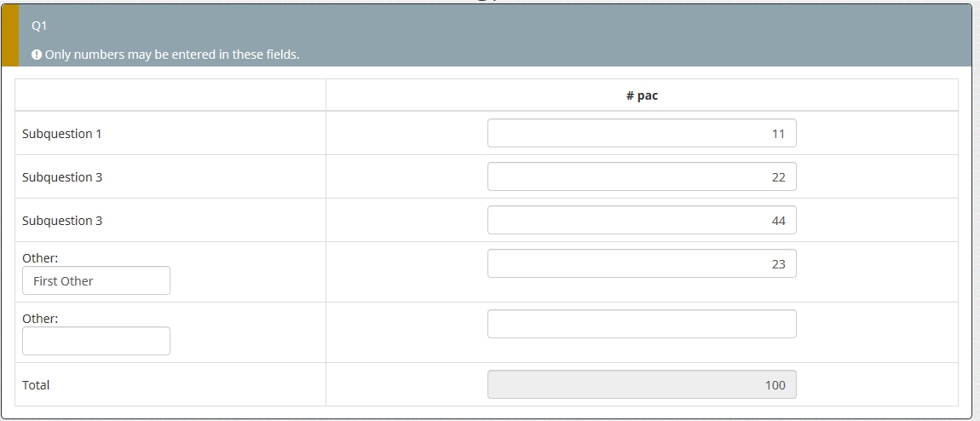Focus the number field showing 44

coord(642,221)
